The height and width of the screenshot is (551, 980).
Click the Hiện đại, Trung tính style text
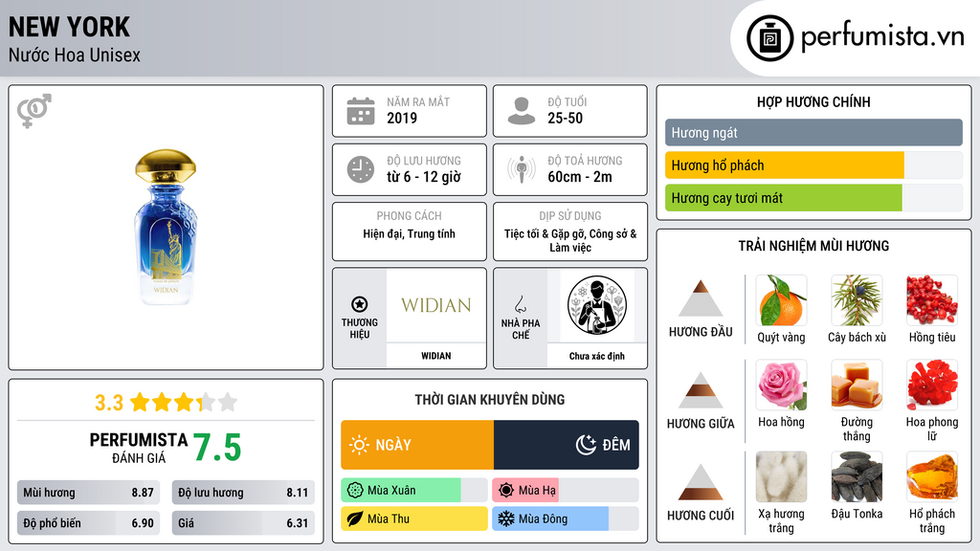409,234
